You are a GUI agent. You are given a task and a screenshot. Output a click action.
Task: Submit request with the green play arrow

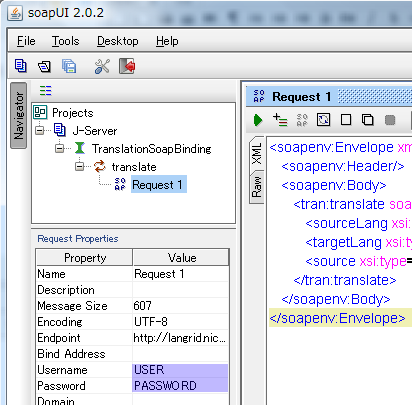point(258,120)
